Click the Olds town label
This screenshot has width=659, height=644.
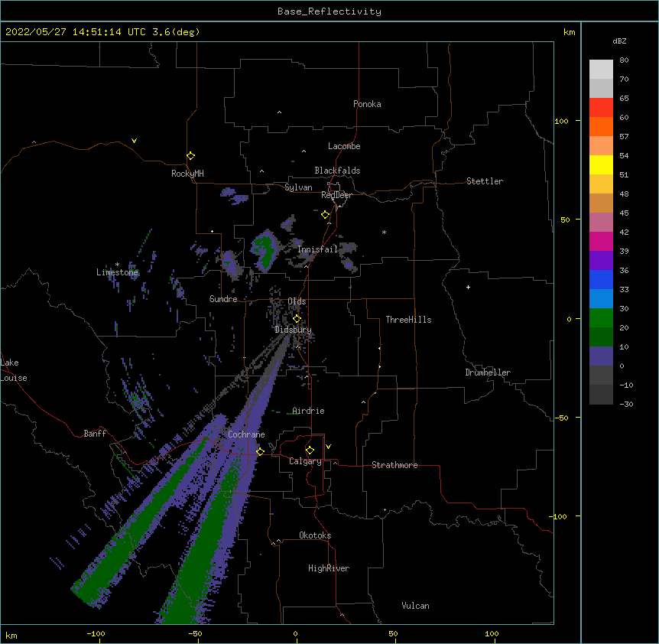(297, 301)
